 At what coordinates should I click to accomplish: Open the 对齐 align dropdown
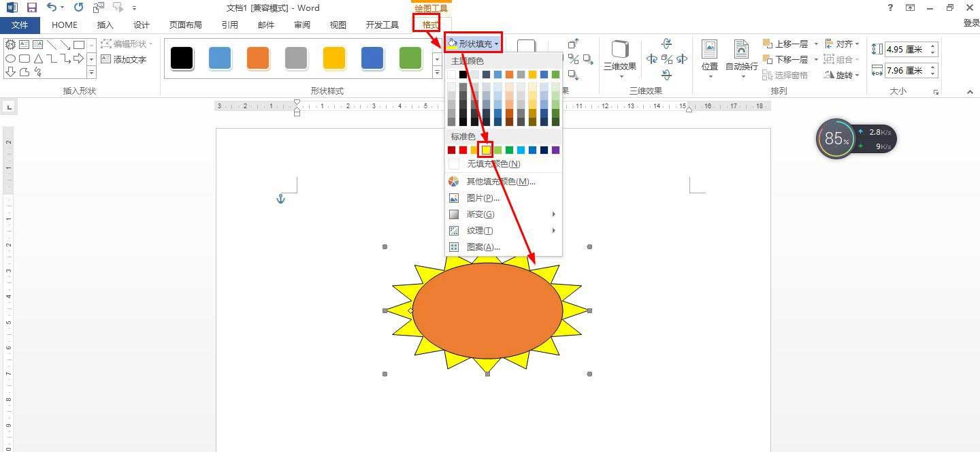[842, 44]
